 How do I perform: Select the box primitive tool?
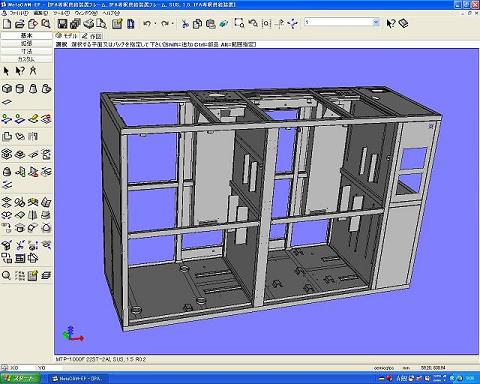[7, 89]
